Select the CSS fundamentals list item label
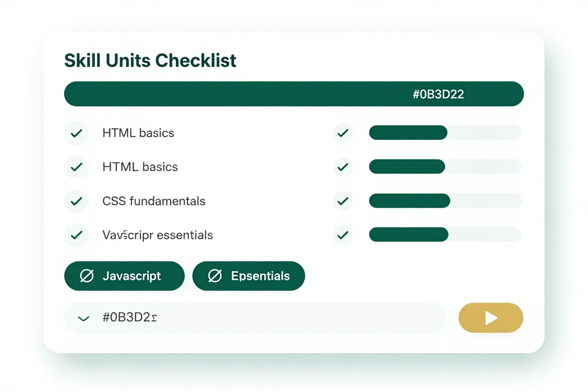The width and height of the screenshot is (588, 392). click(154, 201)
